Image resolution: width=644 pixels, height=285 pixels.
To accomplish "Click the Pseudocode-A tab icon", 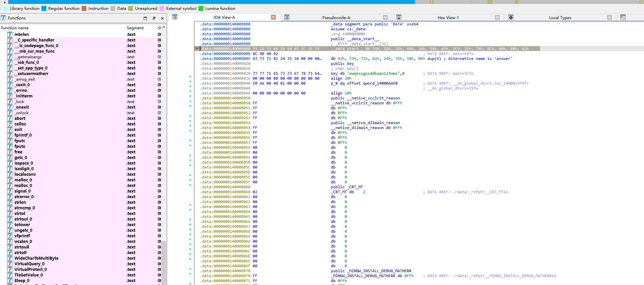I will tap(287, 17).
